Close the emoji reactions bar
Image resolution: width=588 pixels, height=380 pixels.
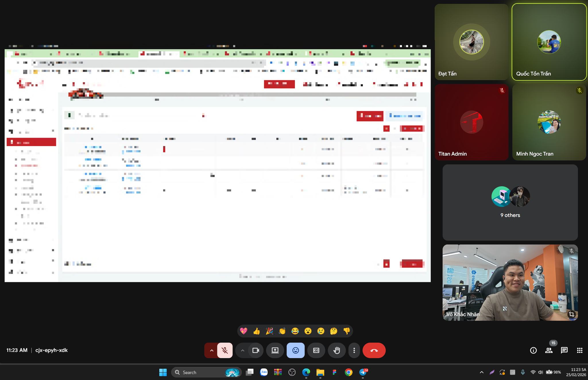295,350
